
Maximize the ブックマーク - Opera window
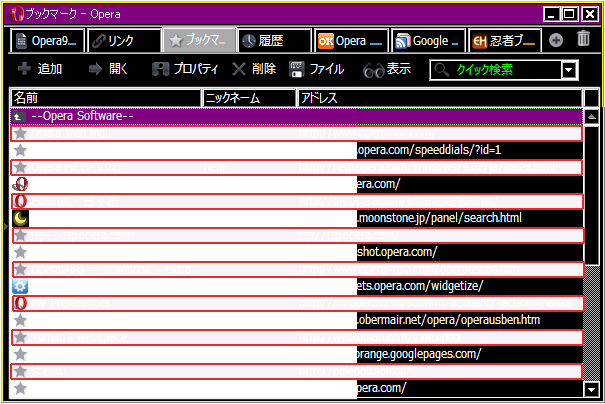pyautogui.click(x=570, y=14)
